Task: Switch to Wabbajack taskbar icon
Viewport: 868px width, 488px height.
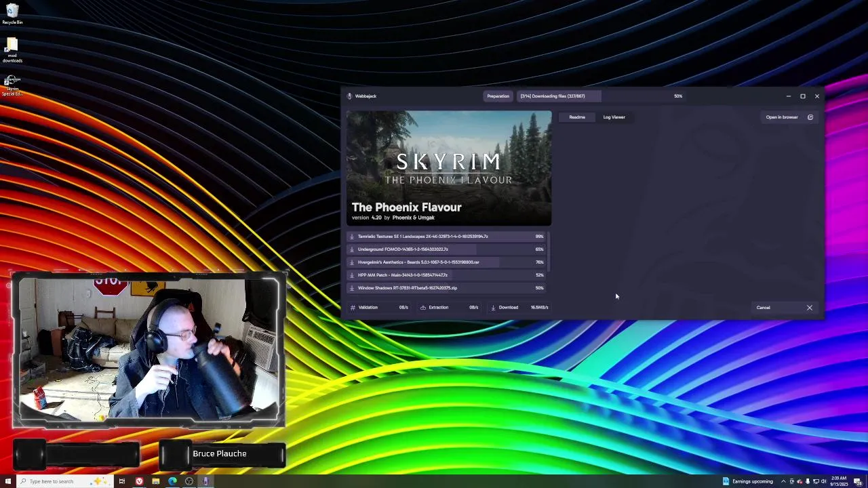Action: pos(205,481)
